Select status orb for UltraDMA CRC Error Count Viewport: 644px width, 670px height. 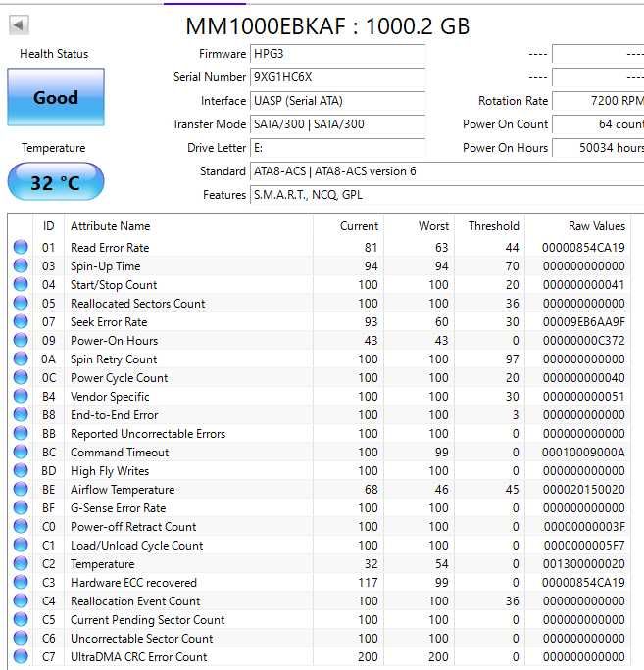pyautogui.click(x=21, y=656)
